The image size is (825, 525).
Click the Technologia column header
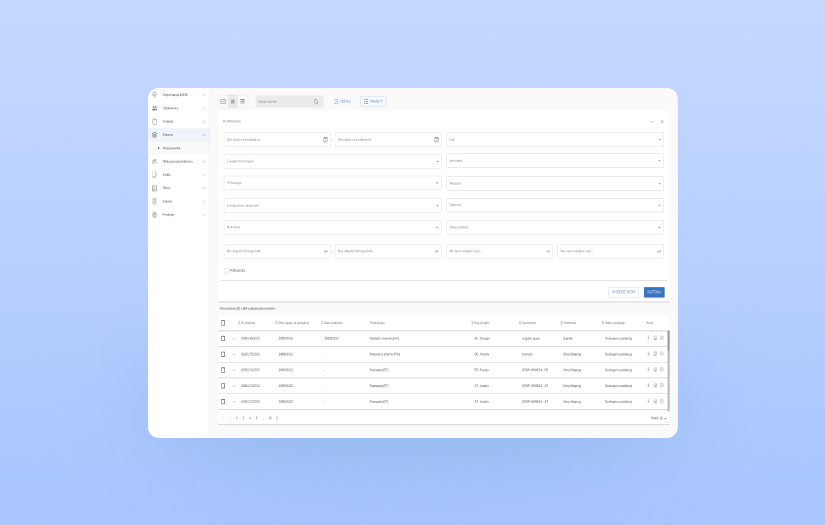coord(377,322)
